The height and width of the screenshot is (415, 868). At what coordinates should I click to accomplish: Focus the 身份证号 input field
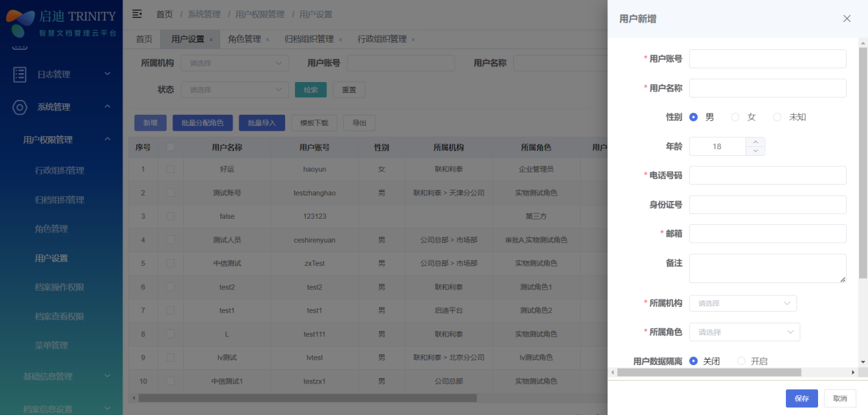767,204
